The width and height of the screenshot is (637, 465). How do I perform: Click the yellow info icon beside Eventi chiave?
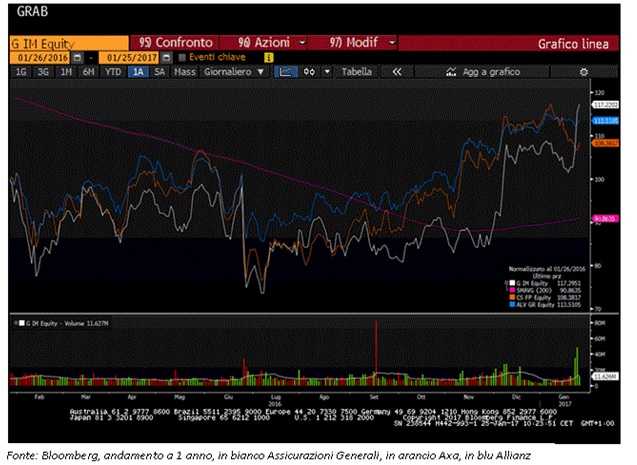[x=269, y=58]
